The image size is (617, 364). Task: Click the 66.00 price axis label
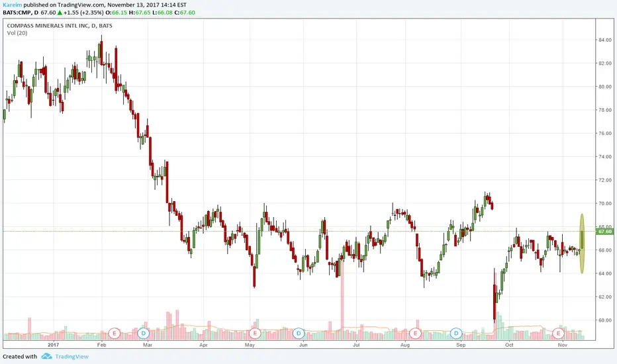click(605, 250)
